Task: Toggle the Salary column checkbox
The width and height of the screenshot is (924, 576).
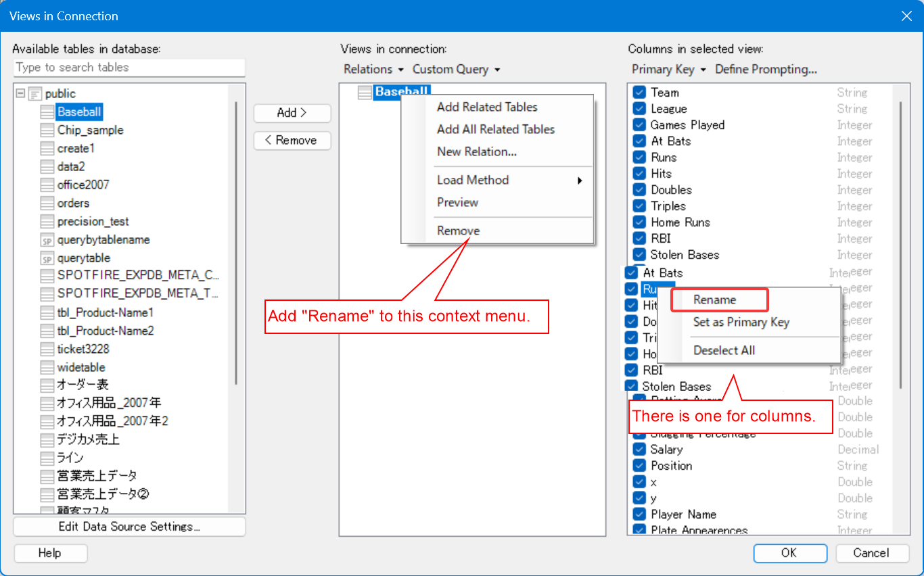Action: point(639,450)
